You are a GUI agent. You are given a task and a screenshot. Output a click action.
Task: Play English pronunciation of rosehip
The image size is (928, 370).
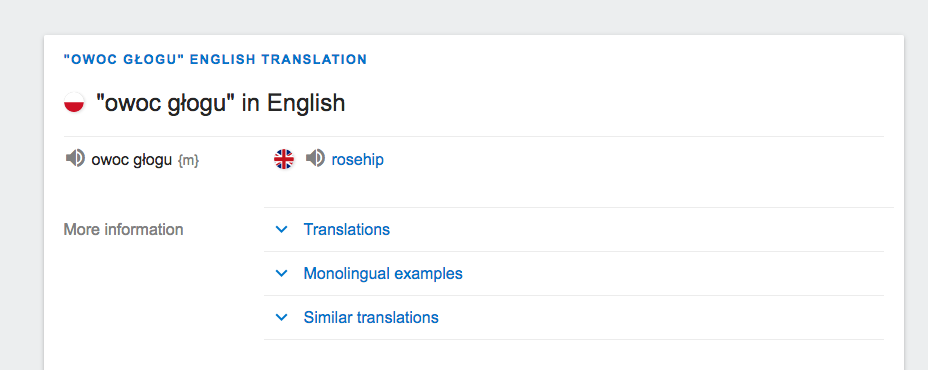pyautogui.click(x=315, y=159)
